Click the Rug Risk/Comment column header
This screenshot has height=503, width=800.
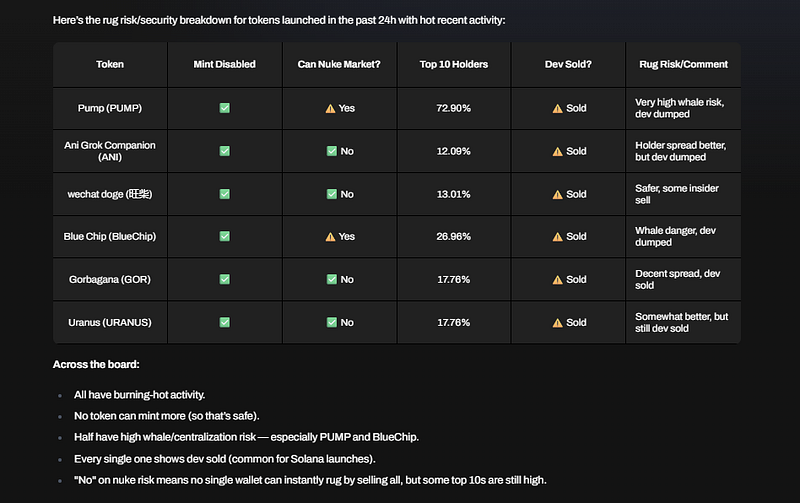click(x=683, y=64)
